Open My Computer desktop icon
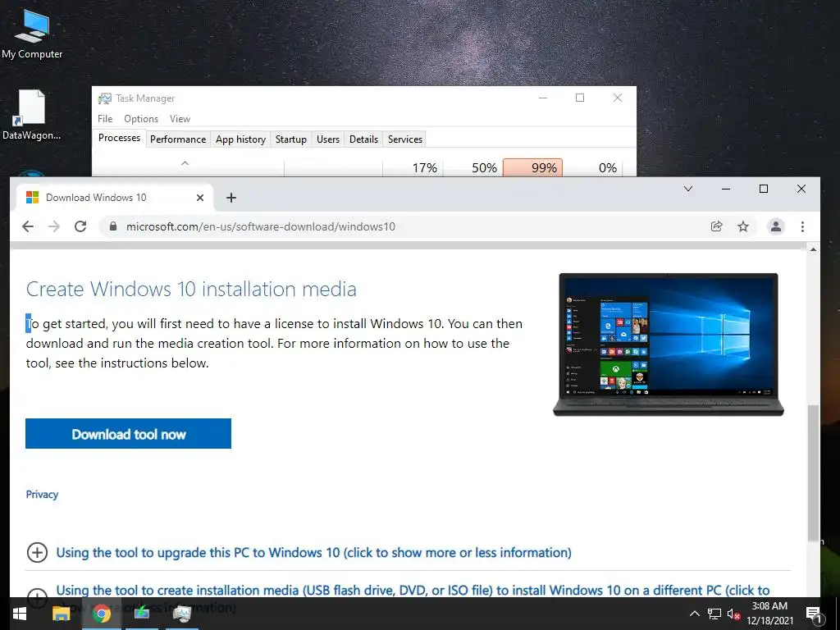840x630 pixels. pos(32,33)
